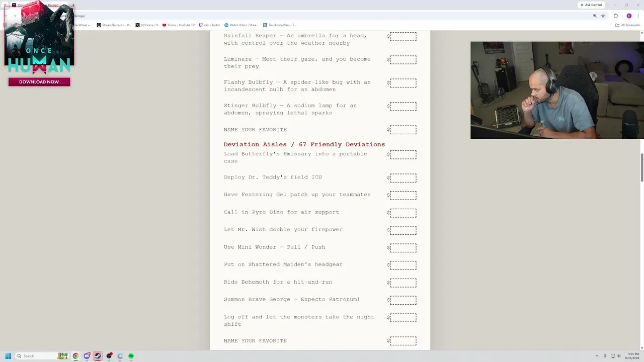Click price field for Stinger Bulbfly
Image resolution: width=644 pixels, height=362 pixels.
pos(403,107)
